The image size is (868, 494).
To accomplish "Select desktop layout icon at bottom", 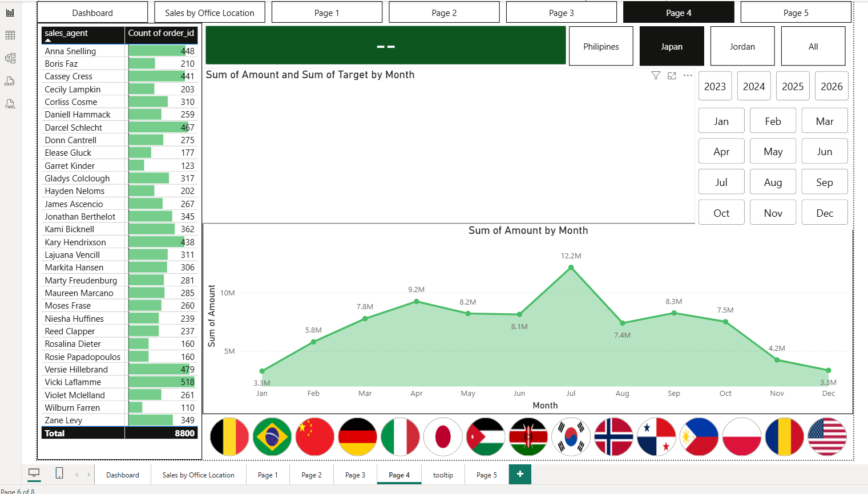I will coord(34,473).
